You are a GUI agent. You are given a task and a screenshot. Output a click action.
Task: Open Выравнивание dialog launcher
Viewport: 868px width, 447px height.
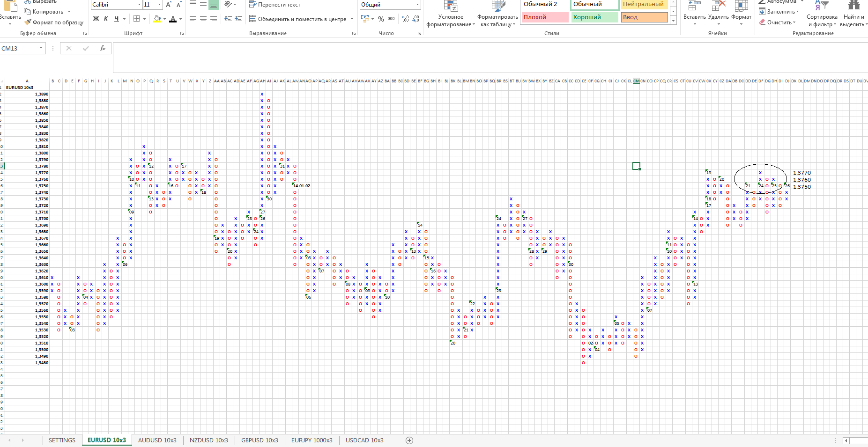click(354, 34)
